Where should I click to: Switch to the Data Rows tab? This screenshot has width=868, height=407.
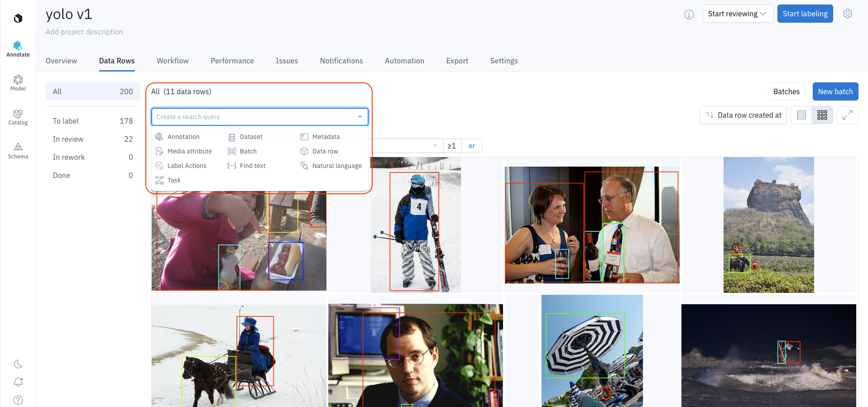coord(117,61)
